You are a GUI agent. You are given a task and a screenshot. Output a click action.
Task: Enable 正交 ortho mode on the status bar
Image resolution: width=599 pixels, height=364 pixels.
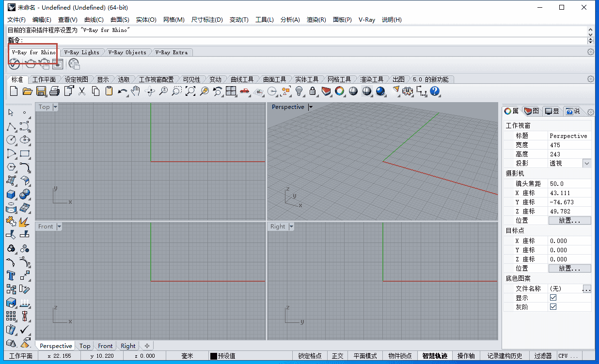coord(337,356)
